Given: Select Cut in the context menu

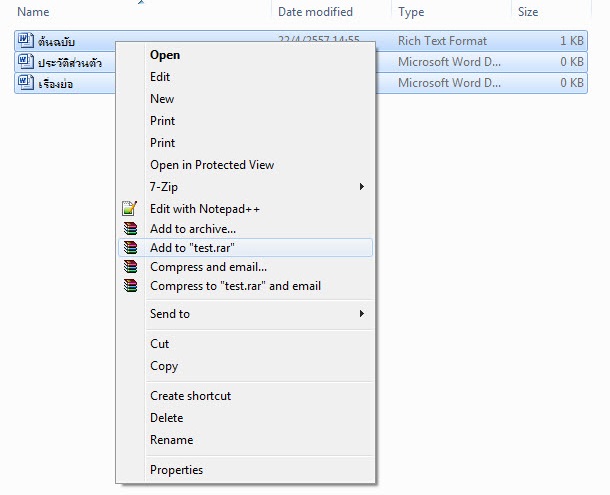Looking at the screenshot, I should (160, 344).
